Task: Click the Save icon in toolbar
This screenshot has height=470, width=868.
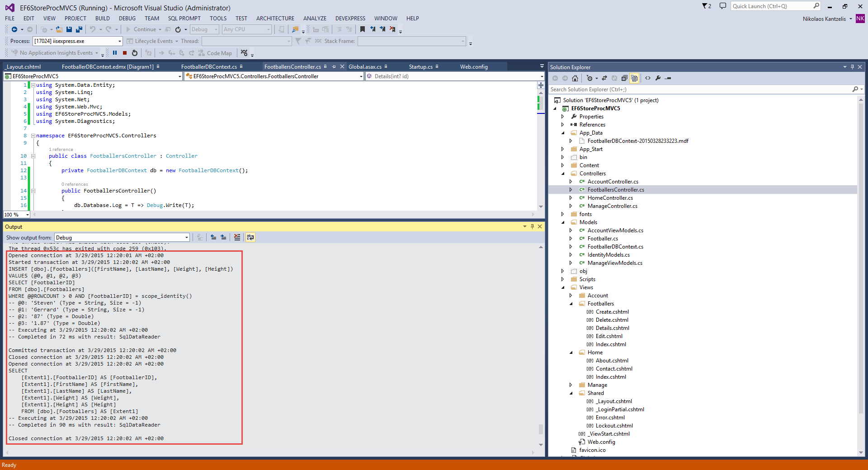Action: point(69,29)
